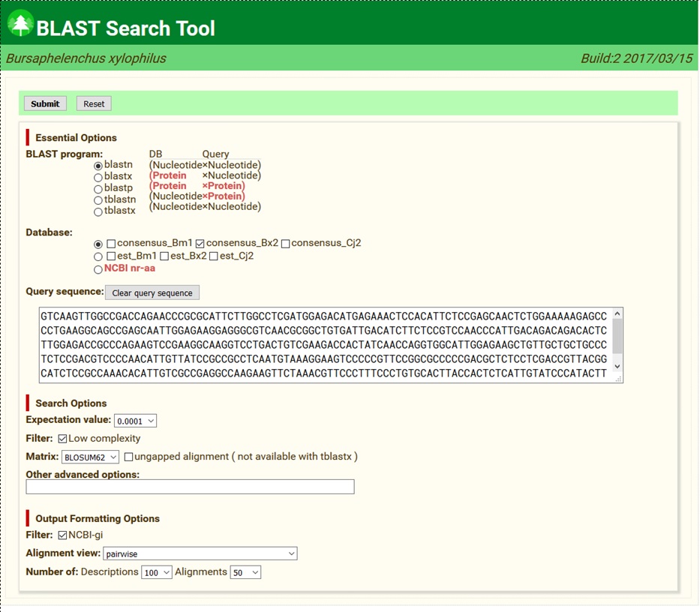The image size is (700, 612).
Task: Click Clear query sequence button
Action: [x=152, y=293]
